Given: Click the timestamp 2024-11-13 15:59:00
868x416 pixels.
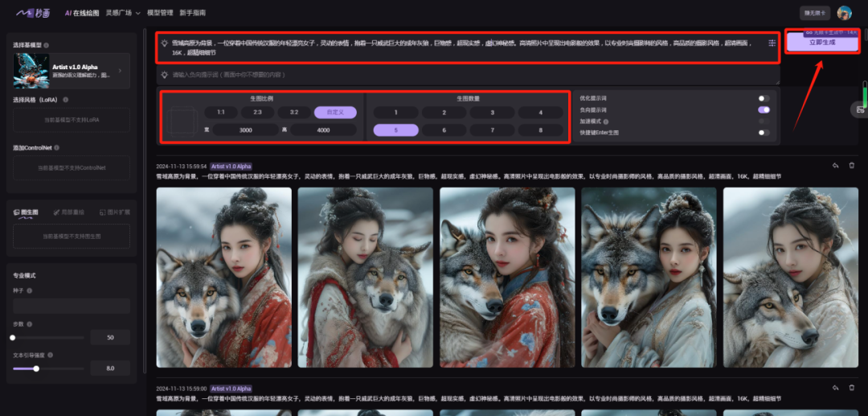Looking at the screenshot, I should [182, 389].
